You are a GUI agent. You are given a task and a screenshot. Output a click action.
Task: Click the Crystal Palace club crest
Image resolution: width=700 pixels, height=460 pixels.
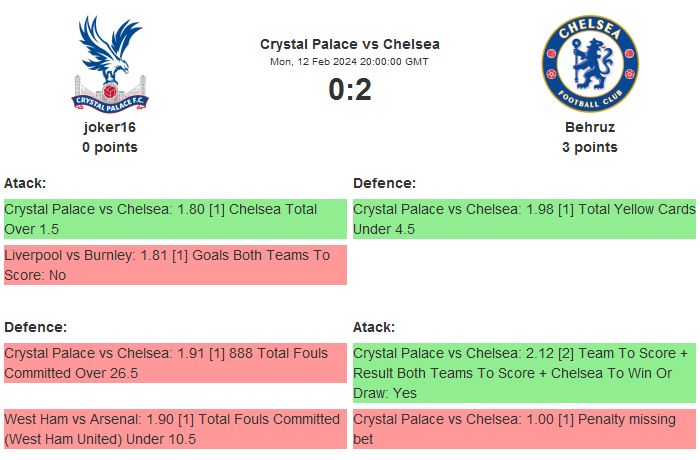point(110,62)
